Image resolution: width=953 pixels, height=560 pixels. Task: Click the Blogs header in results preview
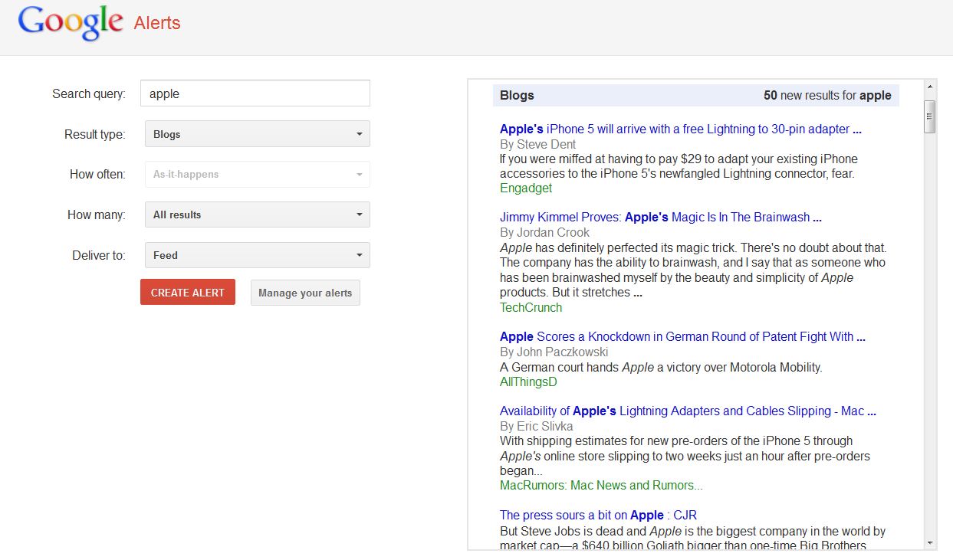click(x=517, y=96)
